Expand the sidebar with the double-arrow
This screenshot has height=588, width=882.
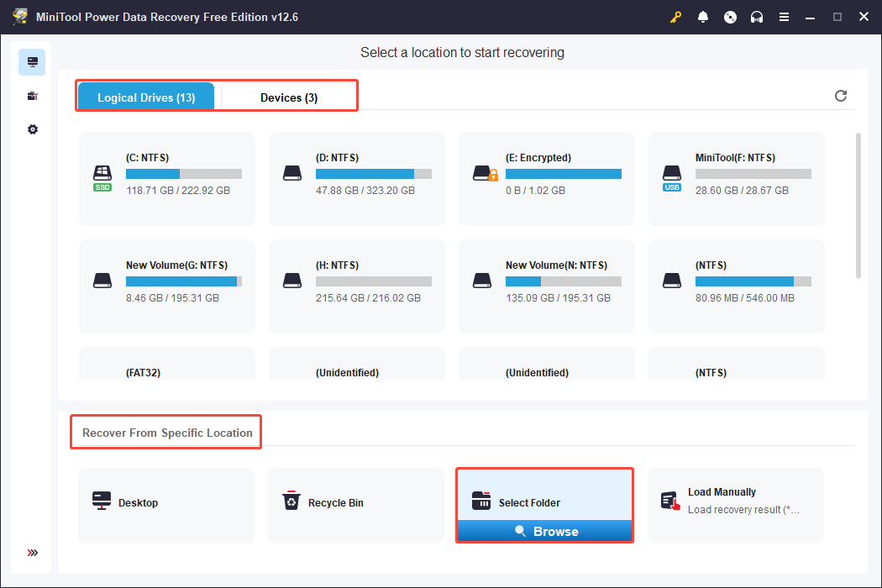[31, 553]
